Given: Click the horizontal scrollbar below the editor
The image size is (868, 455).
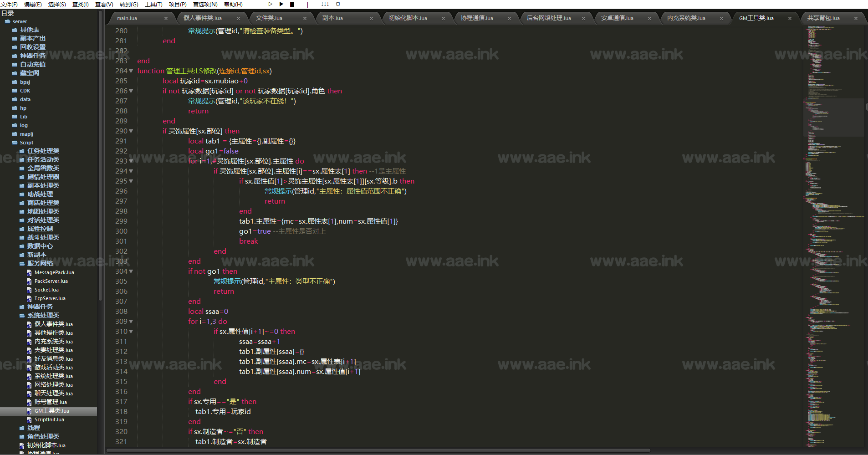Looking at the screenshot, I should click(x=378, y=450).
